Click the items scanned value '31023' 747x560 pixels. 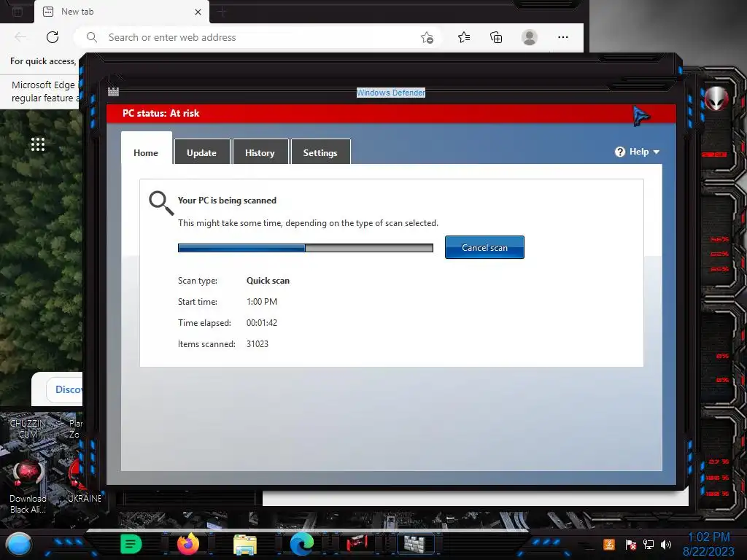tap(258, 344)
